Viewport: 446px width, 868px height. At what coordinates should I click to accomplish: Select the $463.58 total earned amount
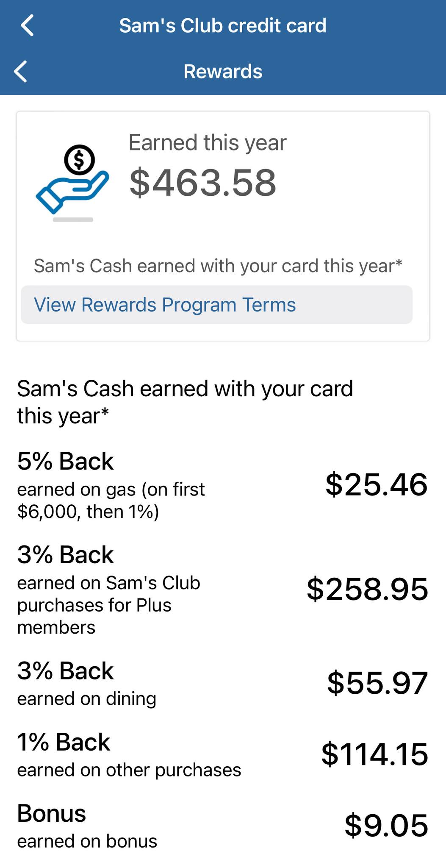(x=203, y=183)
